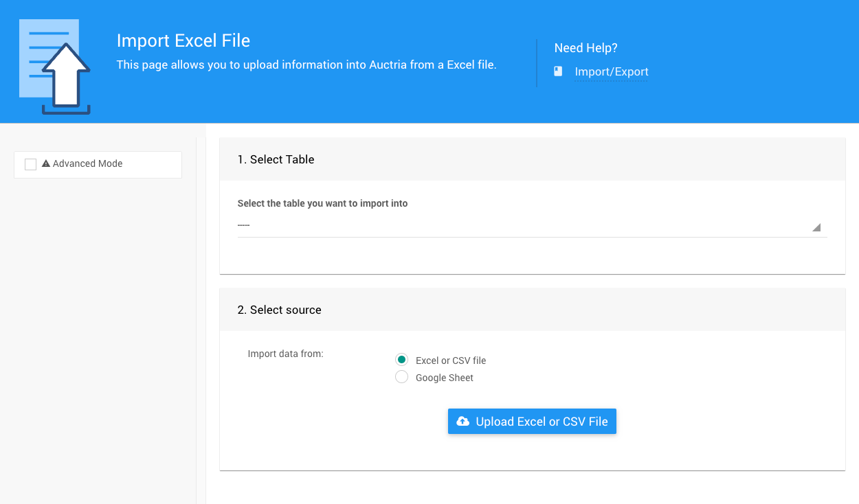Open the Import/Export help link

point(612,72)
